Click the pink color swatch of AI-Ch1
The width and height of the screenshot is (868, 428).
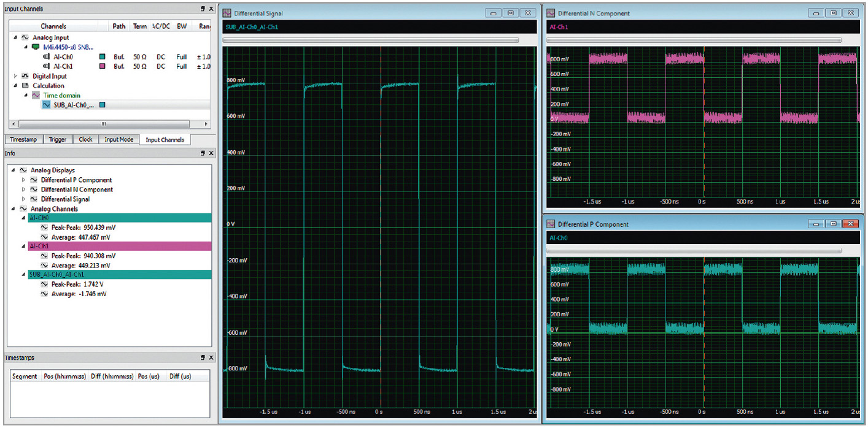click(103, 66)
